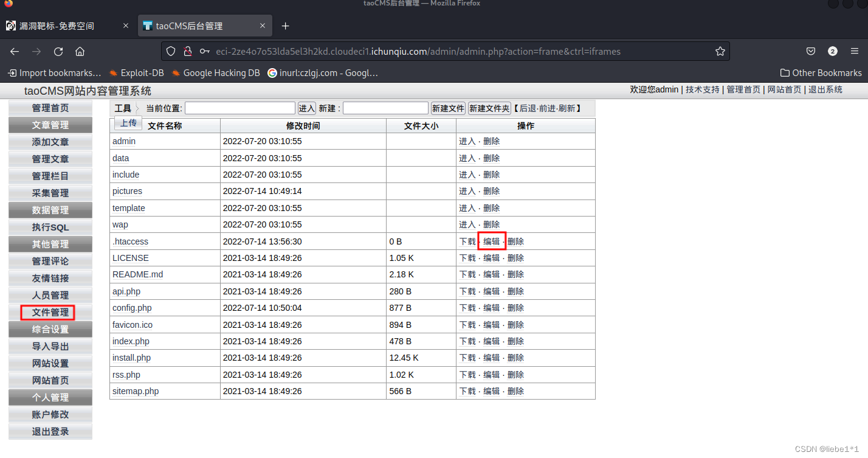
Task: Click 退出系统 in header
Action: pyautogui.click(x=825, y=89)
